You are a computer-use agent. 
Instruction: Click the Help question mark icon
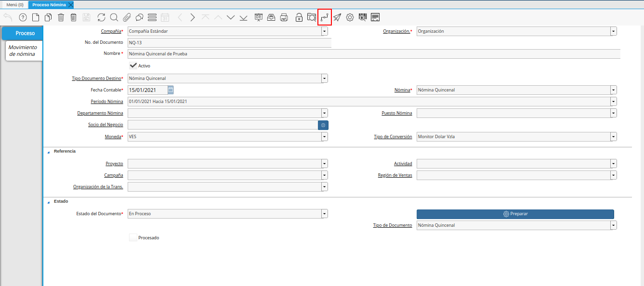23,18
